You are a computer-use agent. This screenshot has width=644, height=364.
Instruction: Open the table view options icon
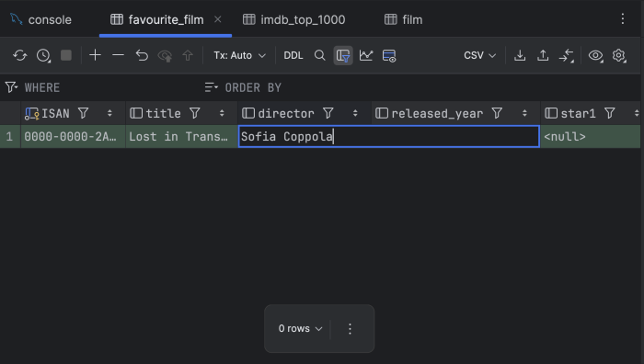[x=389, y=55]
